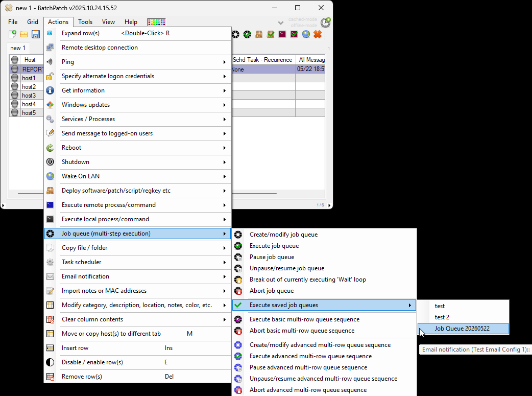Click the row color palette swatch

[x=156, y=22]
